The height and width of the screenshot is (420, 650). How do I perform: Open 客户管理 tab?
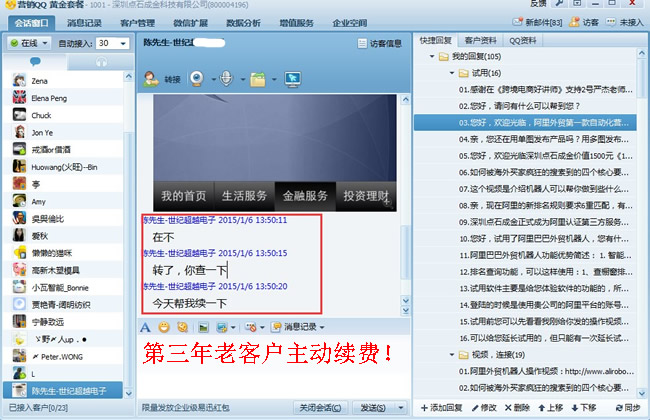point(137,23)
